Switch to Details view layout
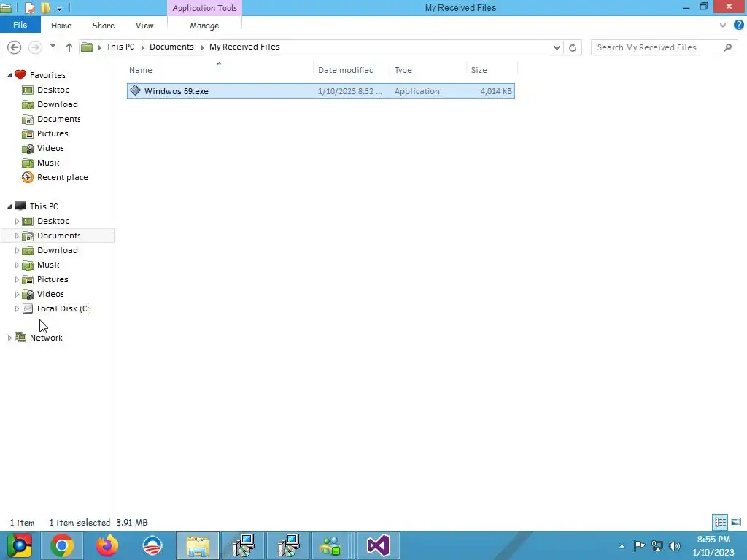 (x=720, y=522)
